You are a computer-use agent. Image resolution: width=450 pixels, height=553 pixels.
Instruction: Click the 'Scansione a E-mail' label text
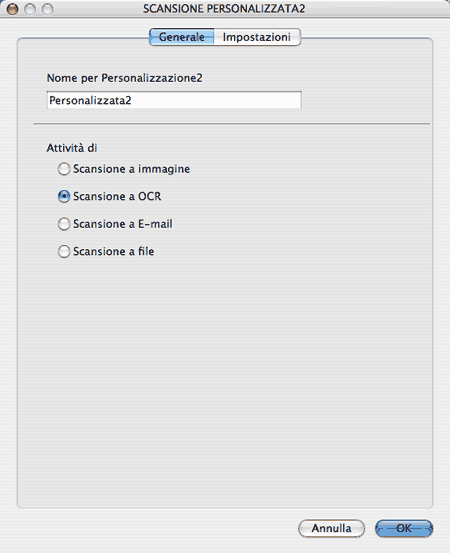(123, 224)
